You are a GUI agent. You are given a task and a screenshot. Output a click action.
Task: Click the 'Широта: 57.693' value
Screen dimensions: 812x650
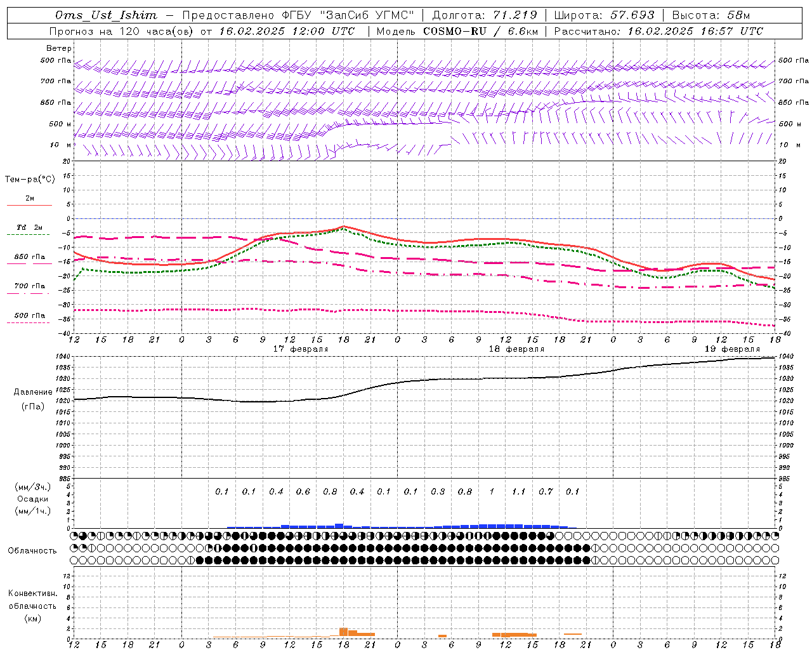point(604,15)
